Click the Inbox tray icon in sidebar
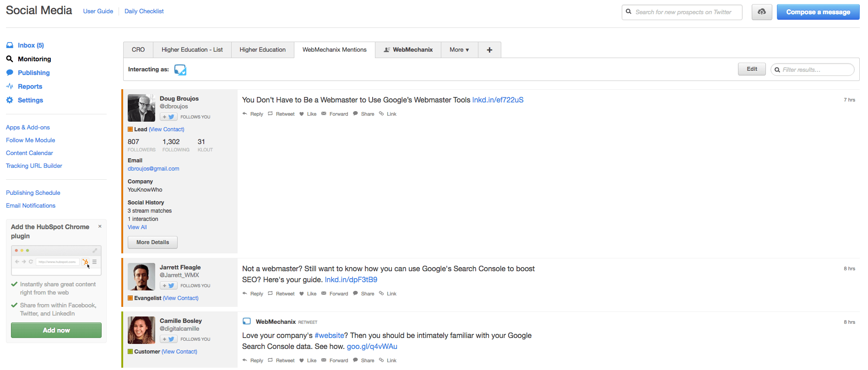The width and height of the screenshot is (868, 370). [10, 45]
